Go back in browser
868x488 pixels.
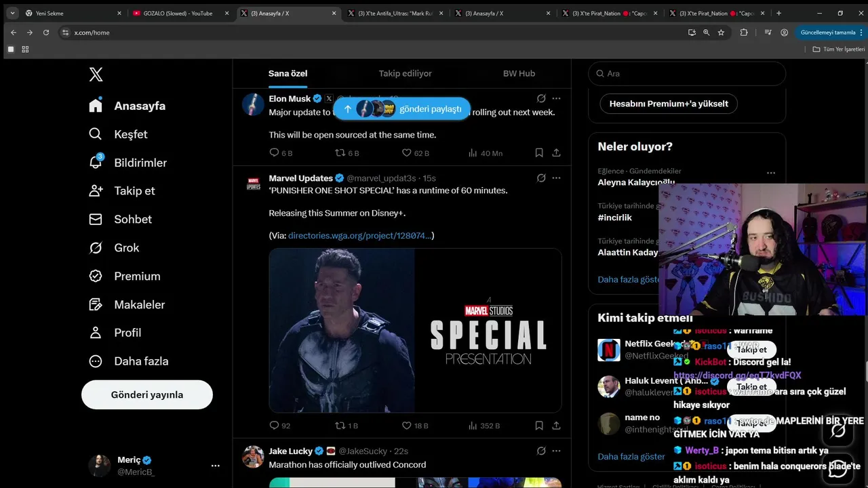pyautogui.click(x=14, y=33)
